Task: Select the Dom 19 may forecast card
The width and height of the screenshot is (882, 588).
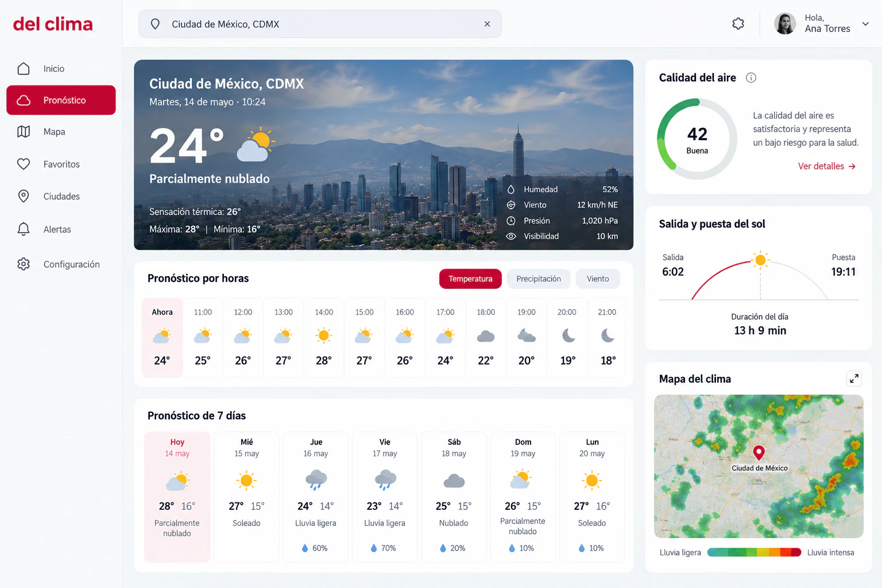Action: pos(523,497)
